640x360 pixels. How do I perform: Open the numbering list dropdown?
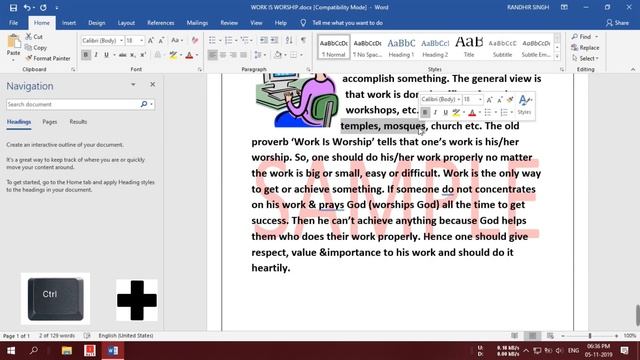coord(236,40)
